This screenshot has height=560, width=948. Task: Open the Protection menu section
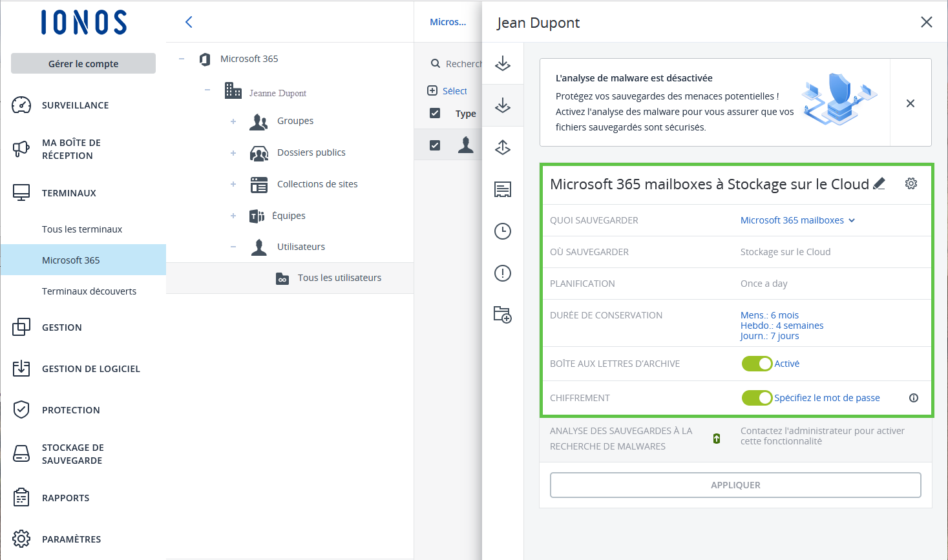[71, 410]
